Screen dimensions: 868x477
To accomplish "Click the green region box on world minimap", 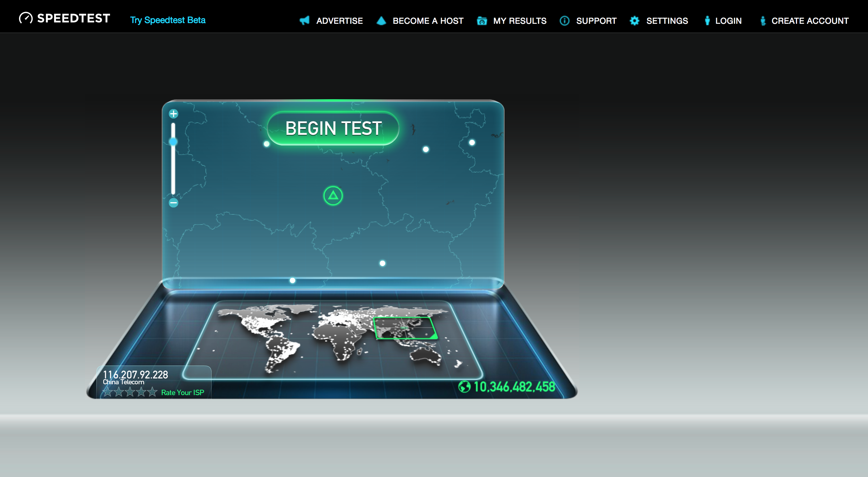I will (x=405, y=328).
